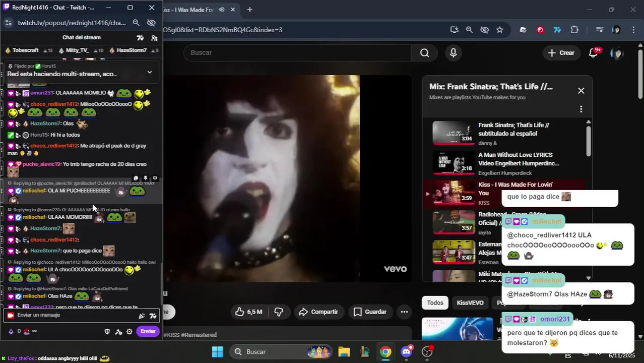
Task: Open channel points diamond balance icon
Action: 11,331
